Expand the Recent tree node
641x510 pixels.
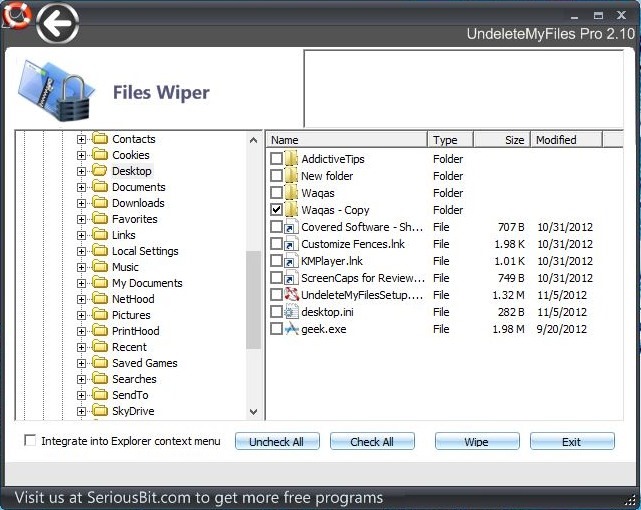coord(81,347)
